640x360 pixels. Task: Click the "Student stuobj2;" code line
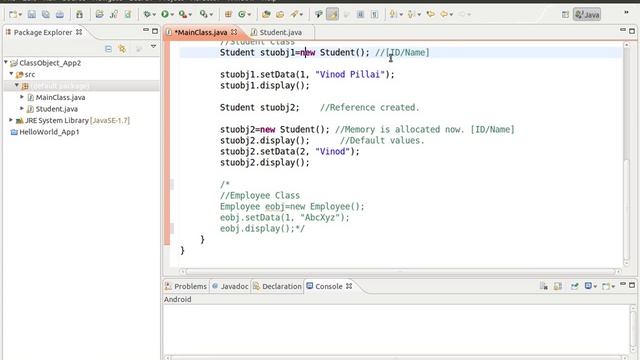tap(260, 107)
